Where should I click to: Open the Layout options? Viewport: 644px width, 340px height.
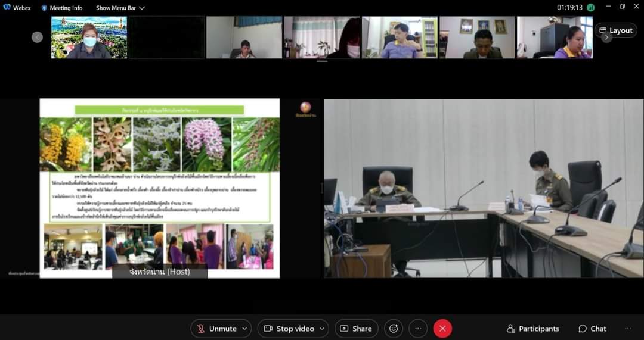coord(616,30)
